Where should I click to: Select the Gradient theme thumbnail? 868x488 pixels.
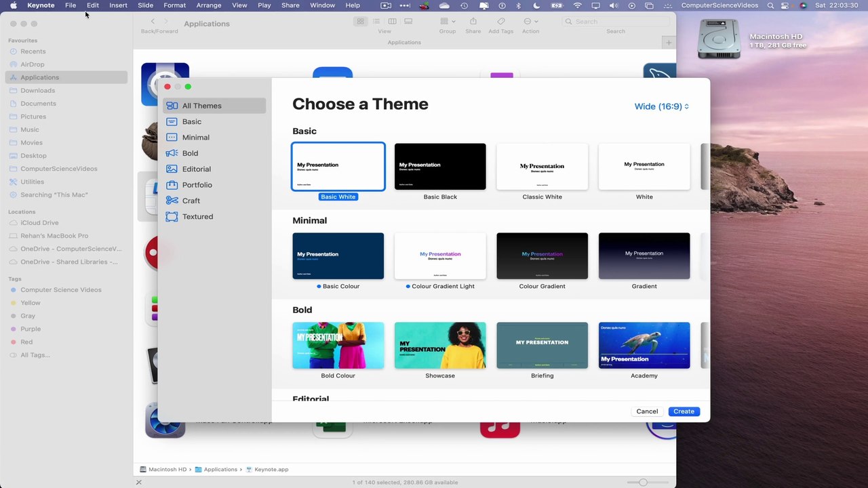(644, 256)
